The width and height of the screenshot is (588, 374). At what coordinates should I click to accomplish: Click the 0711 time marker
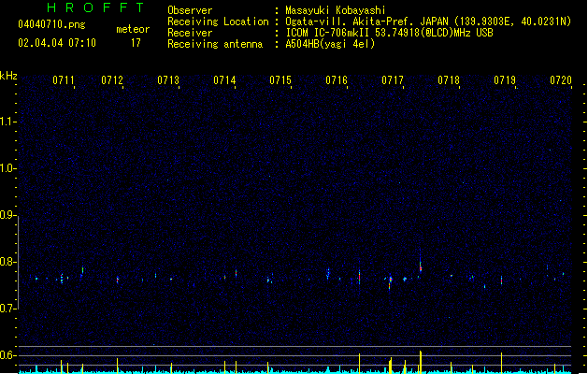(x=64, y=80)
